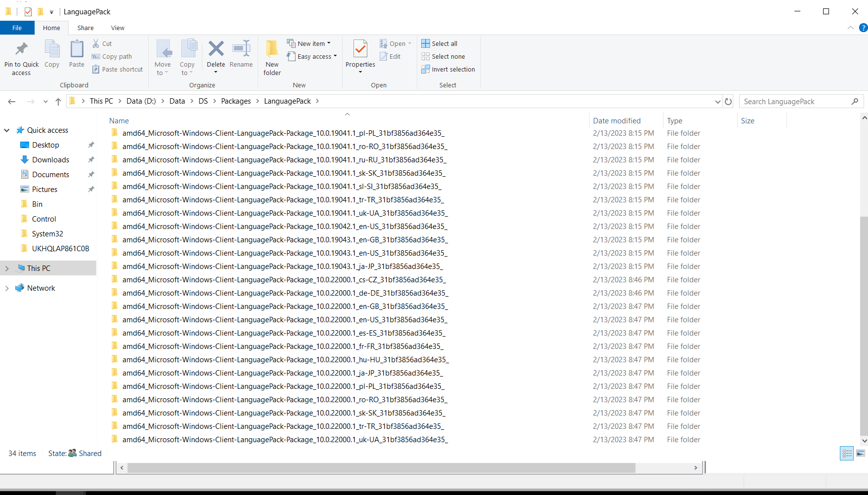Collapse the Quick access tree node
868x495 pixels.
(x=7, y=130)
